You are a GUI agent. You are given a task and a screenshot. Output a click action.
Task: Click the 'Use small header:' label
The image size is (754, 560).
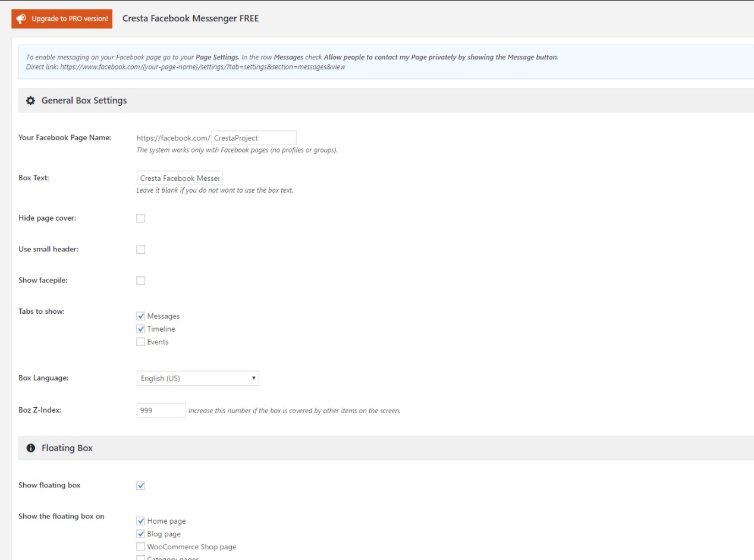click(49, 249)
